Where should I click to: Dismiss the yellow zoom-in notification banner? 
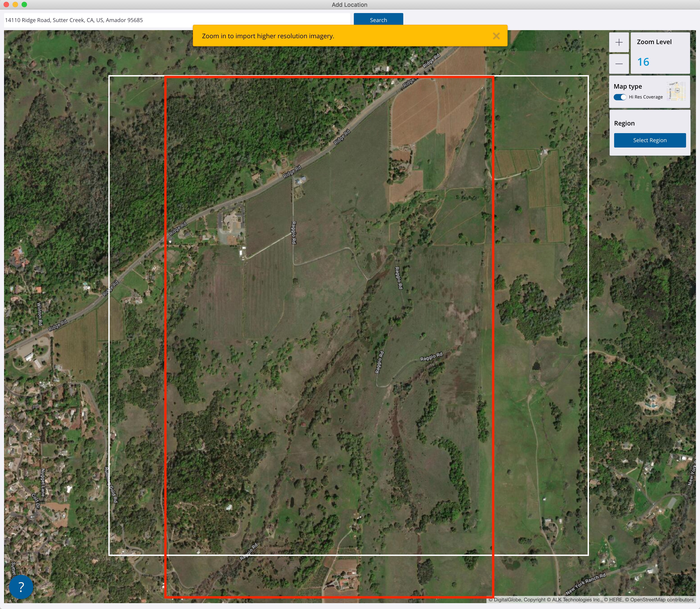tap(496, 36)
